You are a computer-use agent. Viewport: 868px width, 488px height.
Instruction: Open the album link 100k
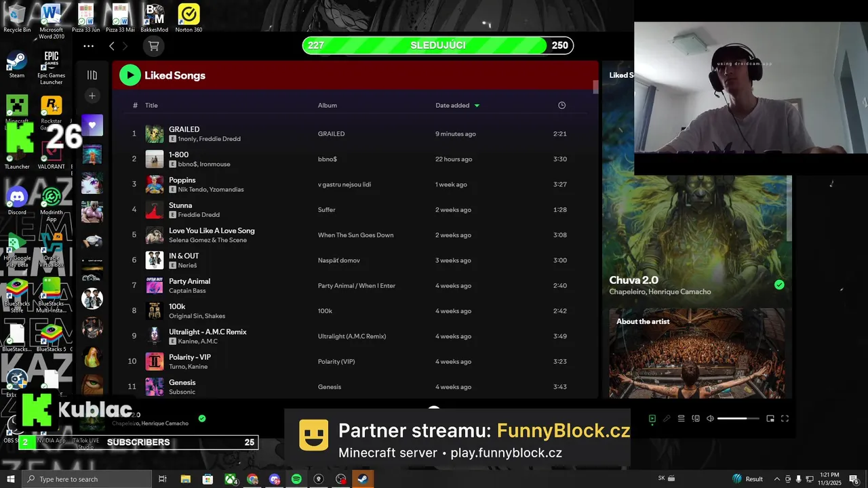click(325, 311)
